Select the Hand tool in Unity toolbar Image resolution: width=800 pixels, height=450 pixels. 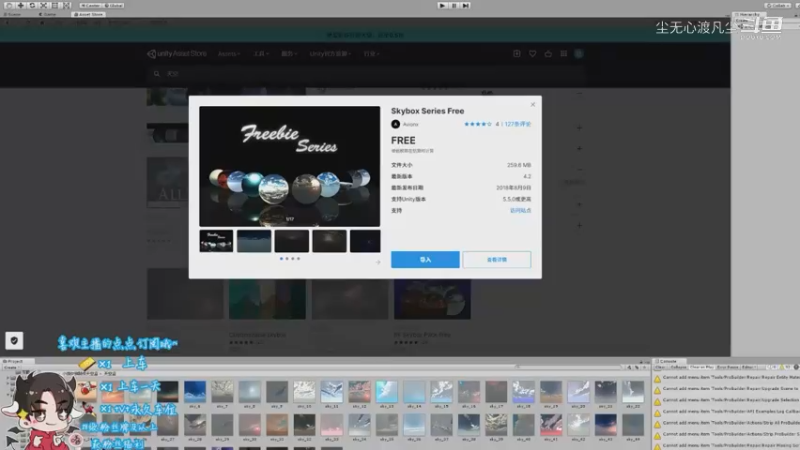9,5
